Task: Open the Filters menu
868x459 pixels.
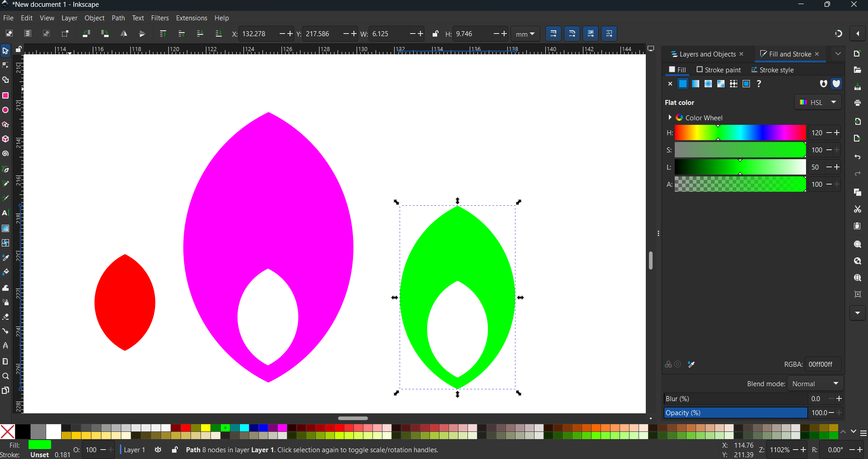Action: [x=160, y=18]
